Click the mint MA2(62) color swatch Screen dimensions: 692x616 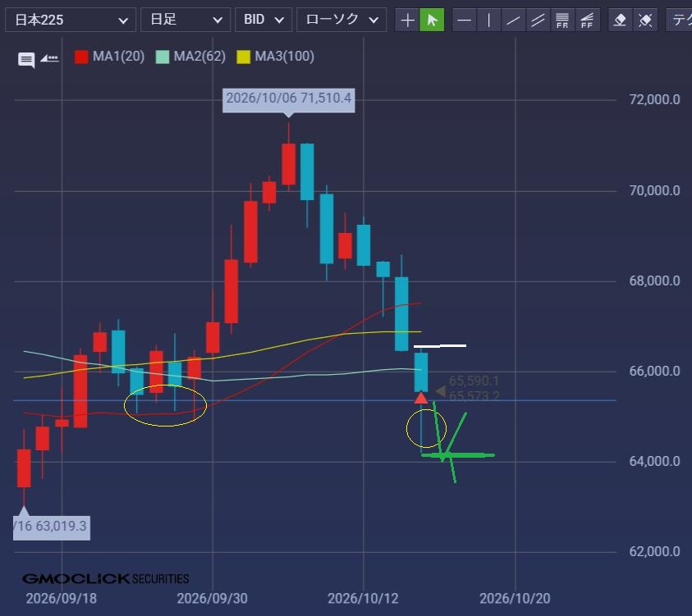[163, 57]
